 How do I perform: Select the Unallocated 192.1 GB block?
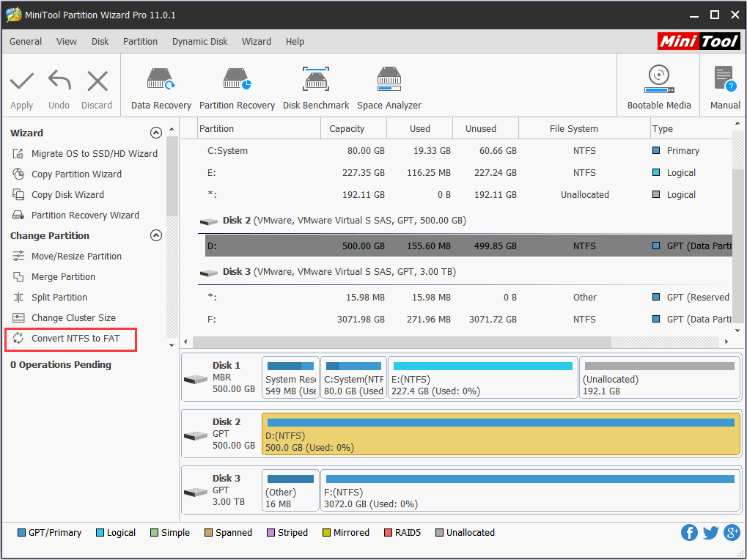click(659, 377)
